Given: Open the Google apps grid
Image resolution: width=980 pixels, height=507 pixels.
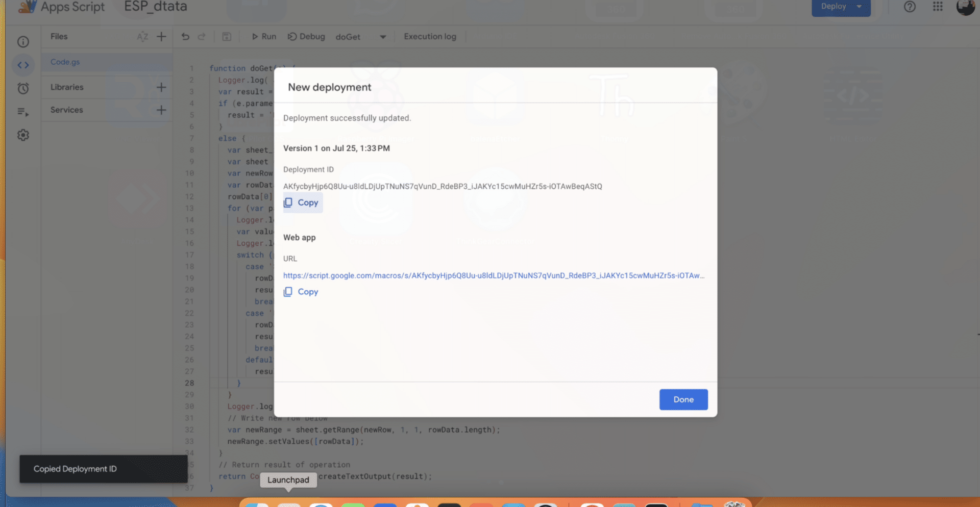Looking at the screenshot, I should [938, 7].
